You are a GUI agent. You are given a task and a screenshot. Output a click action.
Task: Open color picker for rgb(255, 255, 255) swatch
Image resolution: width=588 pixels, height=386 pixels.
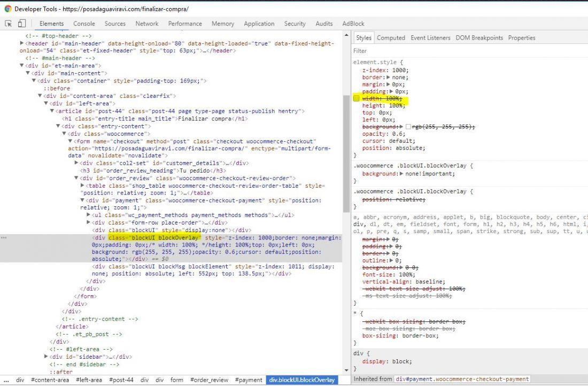(408, 127)
